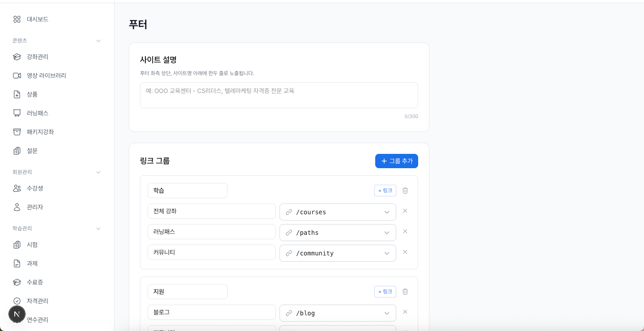Click the link icon beside /courses
644x331 pixels.
[x=289, y=212]
